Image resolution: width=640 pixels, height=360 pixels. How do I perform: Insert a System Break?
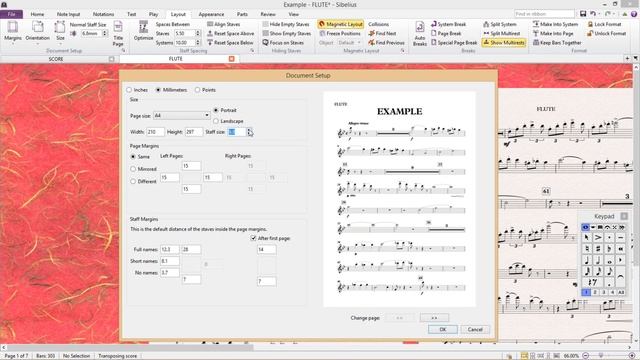449,24
